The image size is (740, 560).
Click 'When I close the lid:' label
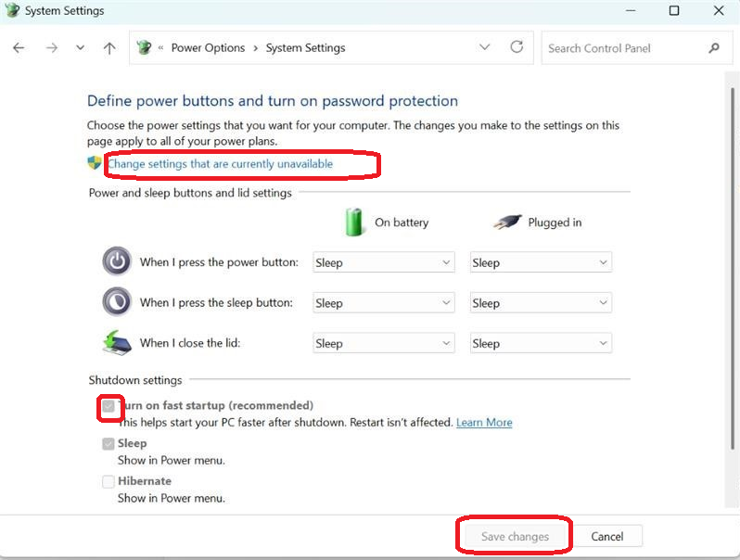click(x=190, y=343)
